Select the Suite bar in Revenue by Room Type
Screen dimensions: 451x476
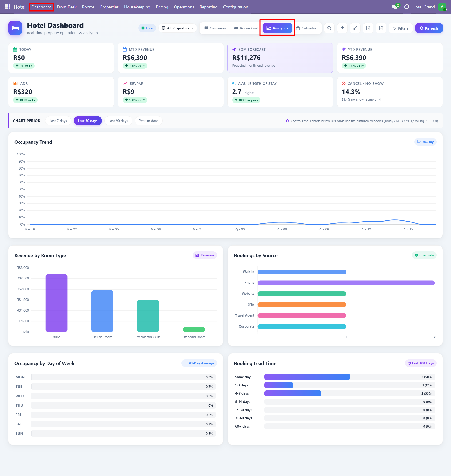[x=56, y=303]
